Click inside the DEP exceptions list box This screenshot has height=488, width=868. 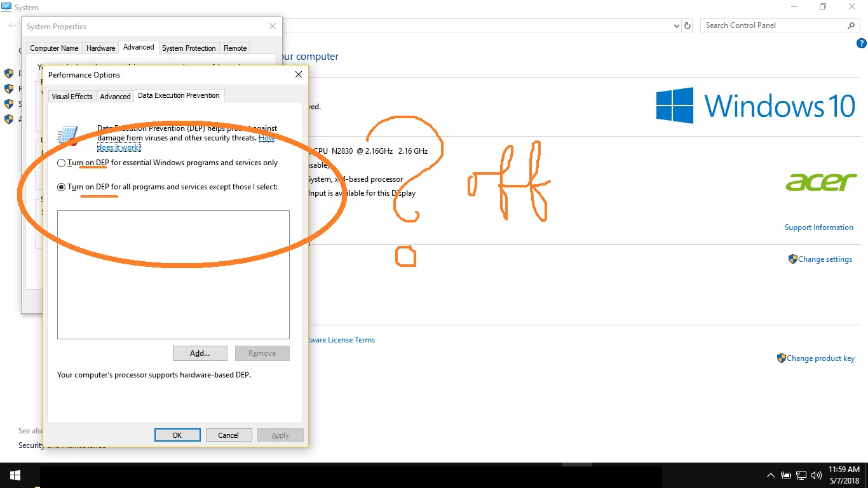tap(173, 274)
